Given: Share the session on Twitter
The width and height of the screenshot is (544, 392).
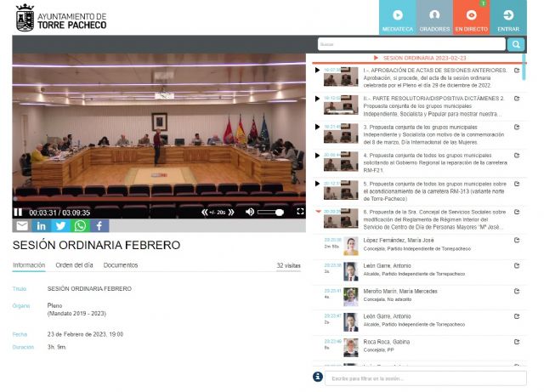Looking at the screenshot, I should pos(60,226).
